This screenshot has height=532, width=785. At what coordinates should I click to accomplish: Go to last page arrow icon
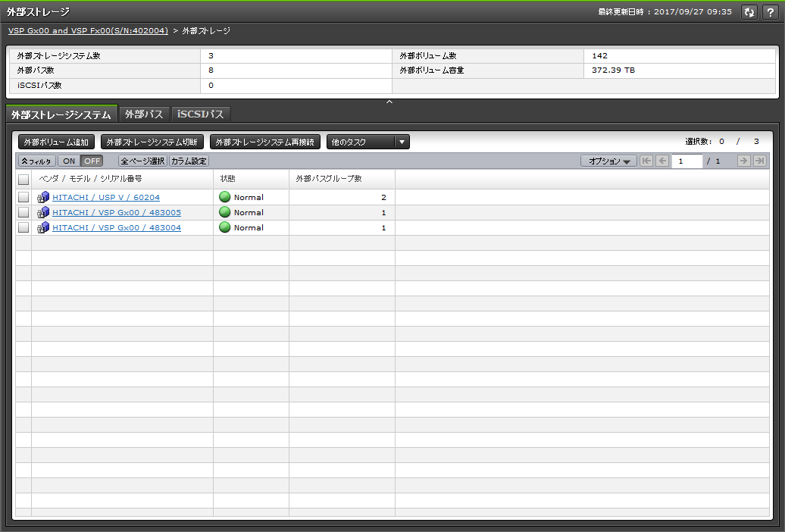[759, 161]
